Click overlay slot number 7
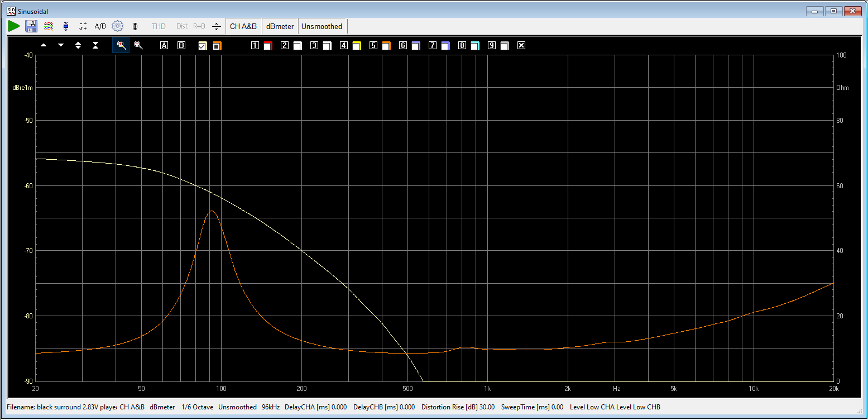The width and height of the screenshot is (868, 420). tap(433, 45)
